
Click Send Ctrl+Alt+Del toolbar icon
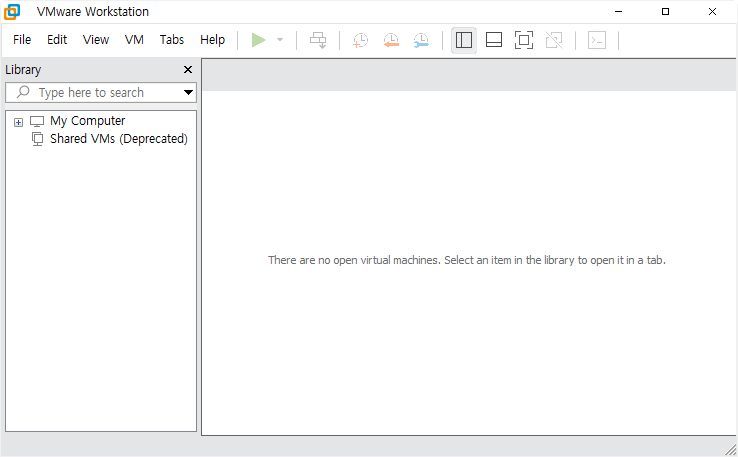tap(318, 40)
